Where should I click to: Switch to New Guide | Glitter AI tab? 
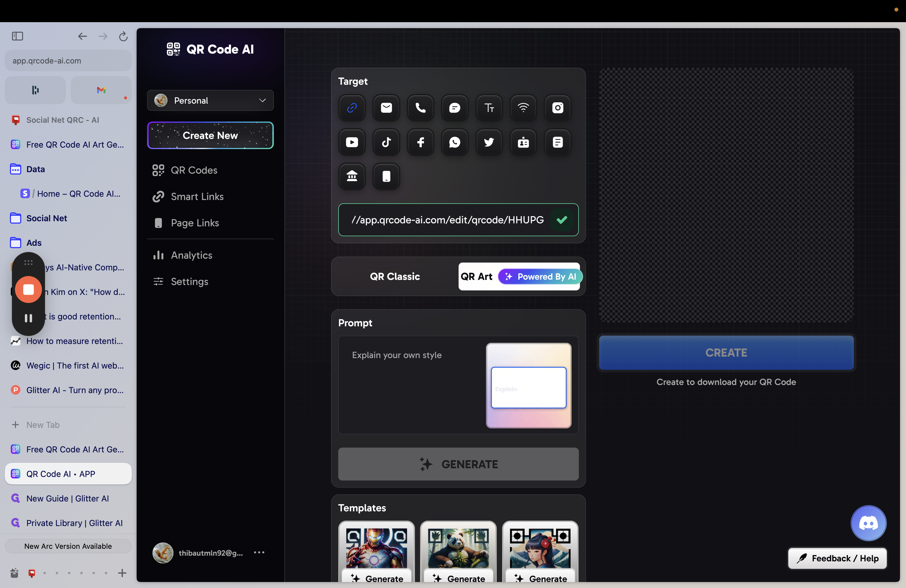tap(69, 498)
